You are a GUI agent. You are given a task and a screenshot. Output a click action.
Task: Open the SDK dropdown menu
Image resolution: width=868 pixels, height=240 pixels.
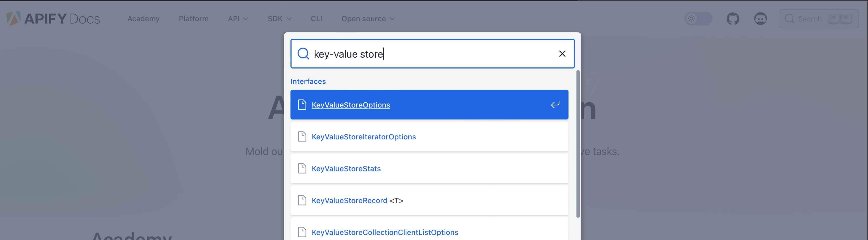(279, 19)
